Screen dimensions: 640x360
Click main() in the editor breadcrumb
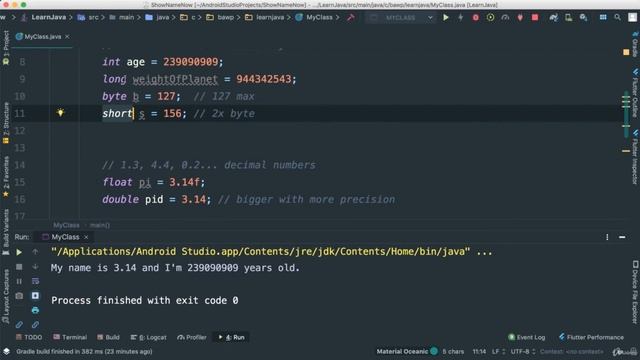point(100,225)
